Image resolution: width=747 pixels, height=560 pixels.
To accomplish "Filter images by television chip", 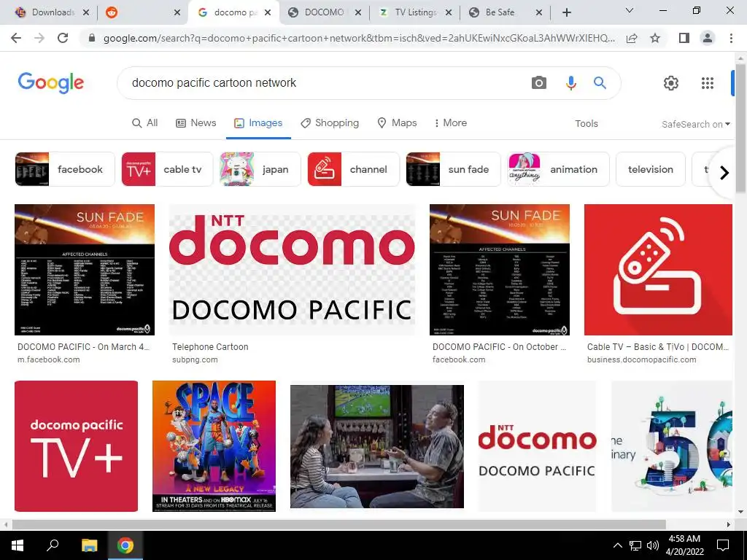I will coord(650,169).
